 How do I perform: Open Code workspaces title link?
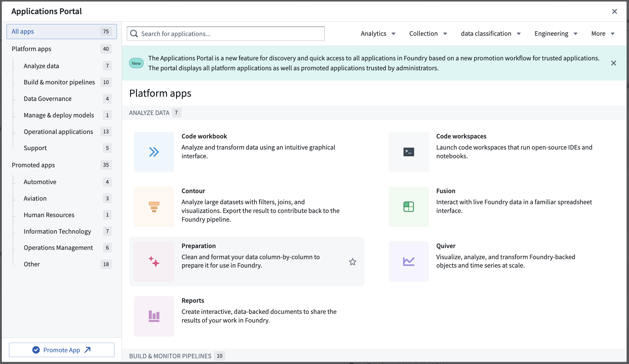pos(461,136)
